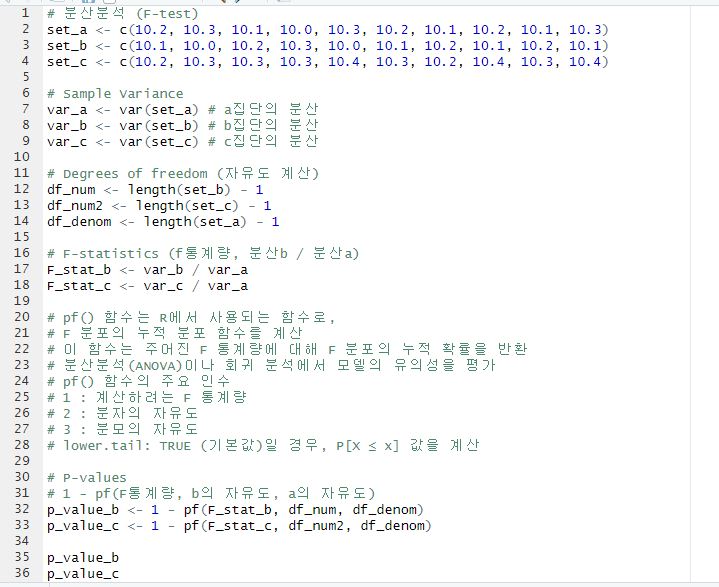
Task: Click the comment mentioning ANOVA
Action: [271, 365]
